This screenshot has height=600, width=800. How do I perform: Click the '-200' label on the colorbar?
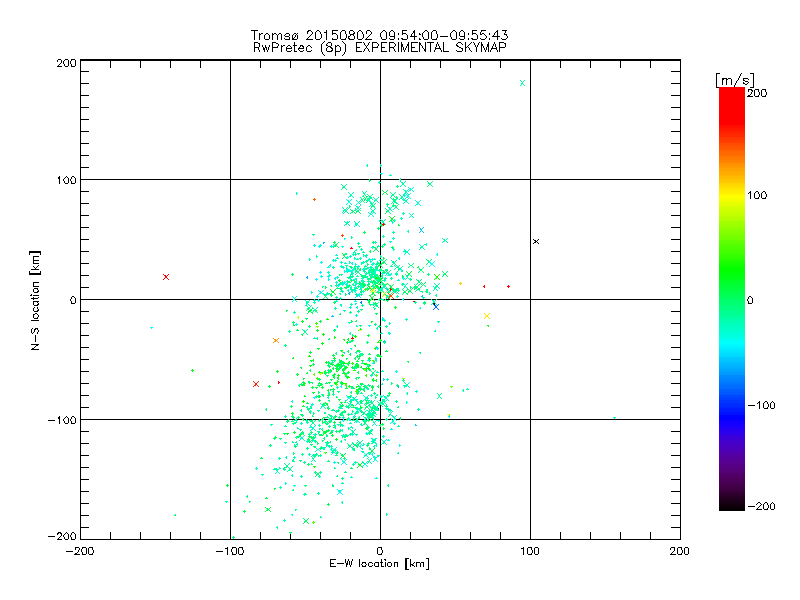click(x=762, y=506)
